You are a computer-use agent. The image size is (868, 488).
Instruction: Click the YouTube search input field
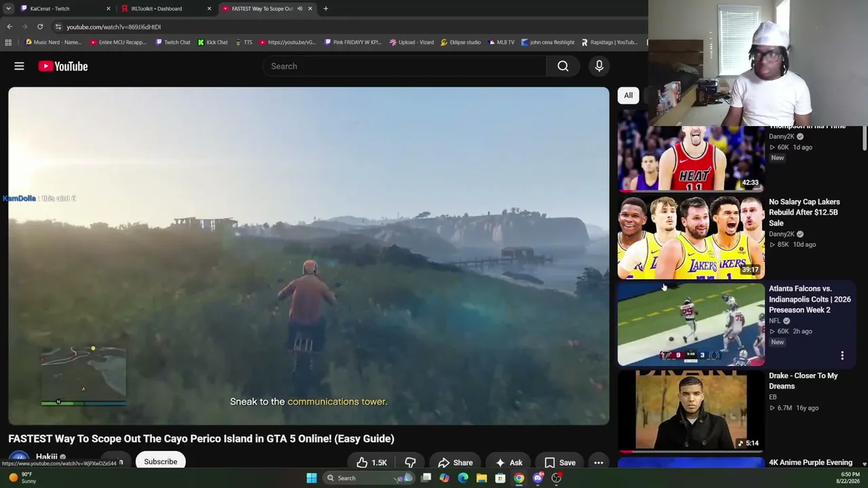click(x=404, y=66)
